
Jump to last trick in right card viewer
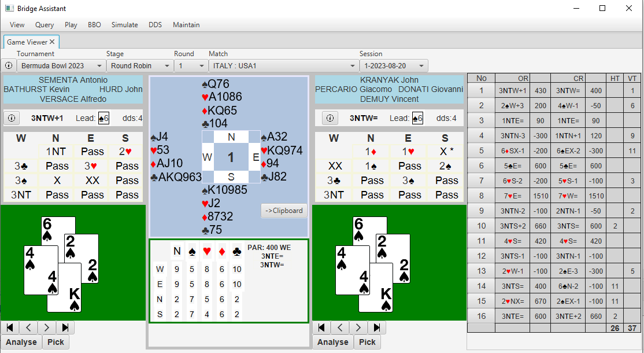(377, 328)
